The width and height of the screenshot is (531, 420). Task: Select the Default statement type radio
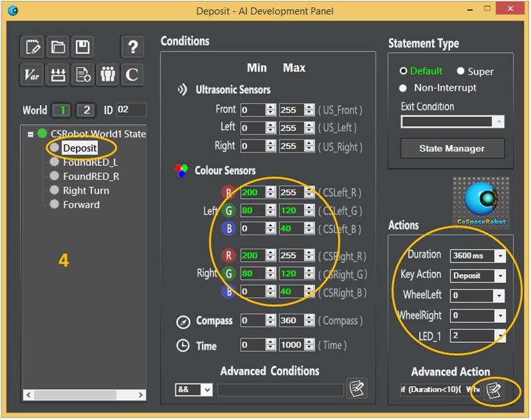pyautogui.click(x=404, y=71)
